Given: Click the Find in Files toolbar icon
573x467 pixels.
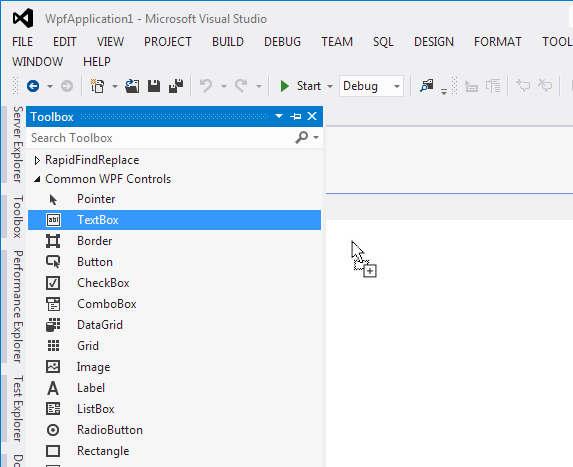Looking at the screenshot, I should coord(426,86).
